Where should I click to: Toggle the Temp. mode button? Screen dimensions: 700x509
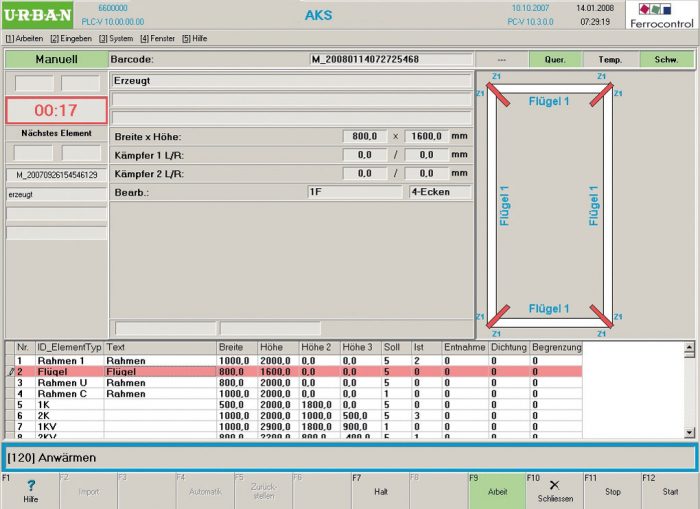[610, 60]
